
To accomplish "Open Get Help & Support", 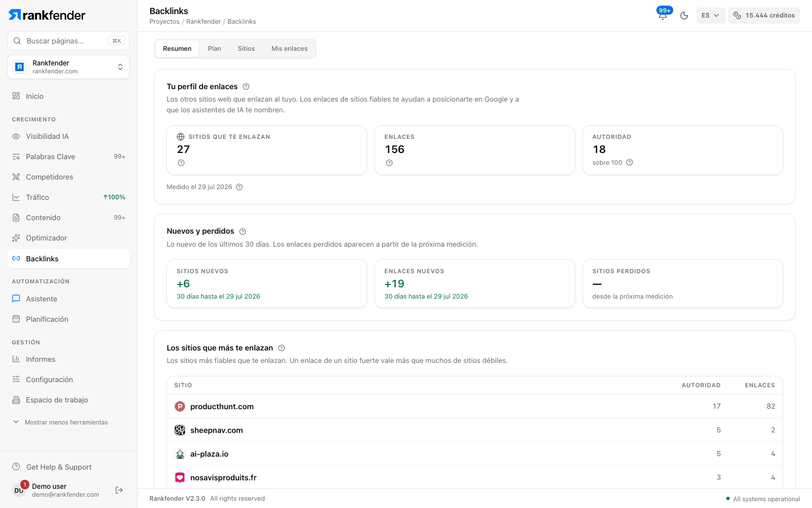I will (x=52, y=467).
